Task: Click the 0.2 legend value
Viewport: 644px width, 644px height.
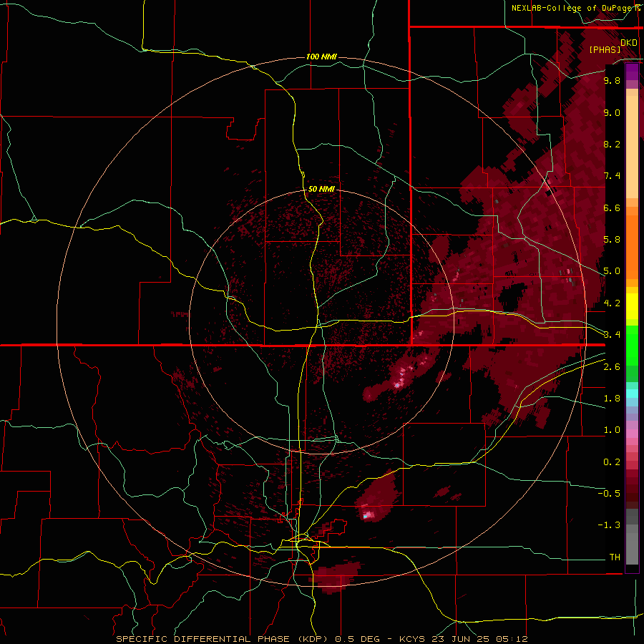Action: (612, 462)
